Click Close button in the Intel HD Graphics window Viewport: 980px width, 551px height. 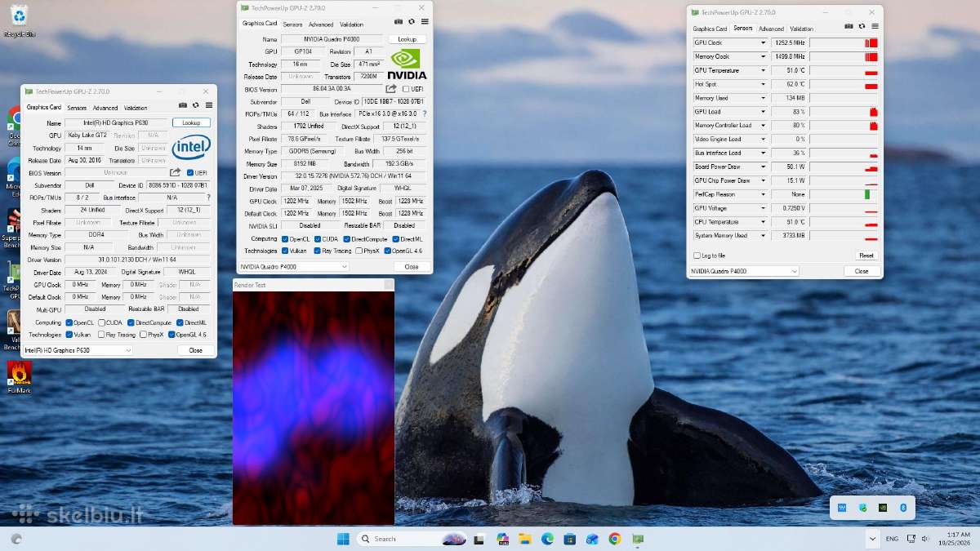pyautogui.click(x=195, y=350)
